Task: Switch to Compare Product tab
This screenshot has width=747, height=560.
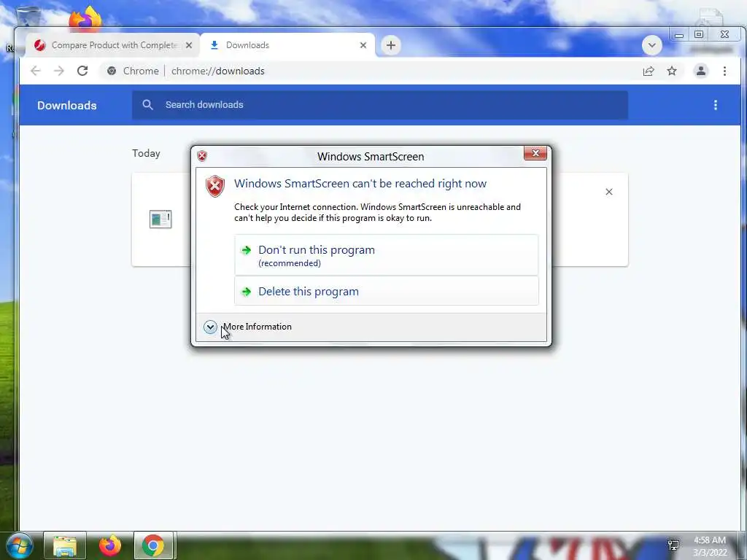Action: pos(112,45)
